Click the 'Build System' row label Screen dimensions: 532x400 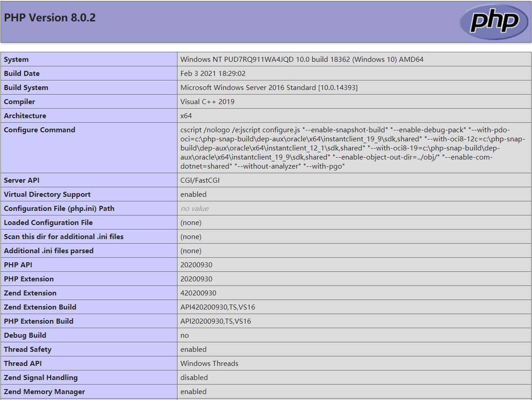pos(26,87)
